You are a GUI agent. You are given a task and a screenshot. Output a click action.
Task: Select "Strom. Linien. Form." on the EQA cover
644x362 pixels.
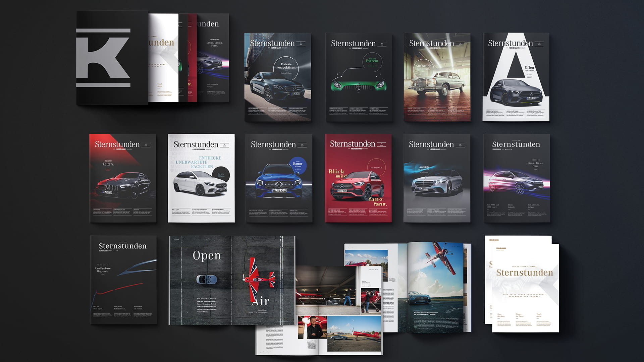(x=536, y=165)
